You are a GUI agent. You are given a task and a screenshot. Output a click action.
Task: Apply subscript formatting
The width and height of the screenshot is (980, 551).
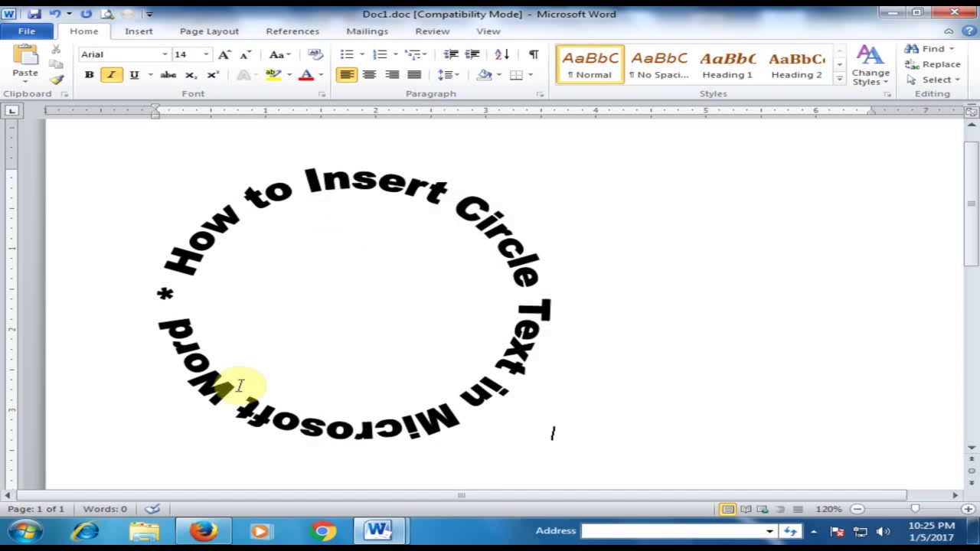point(191,75)
